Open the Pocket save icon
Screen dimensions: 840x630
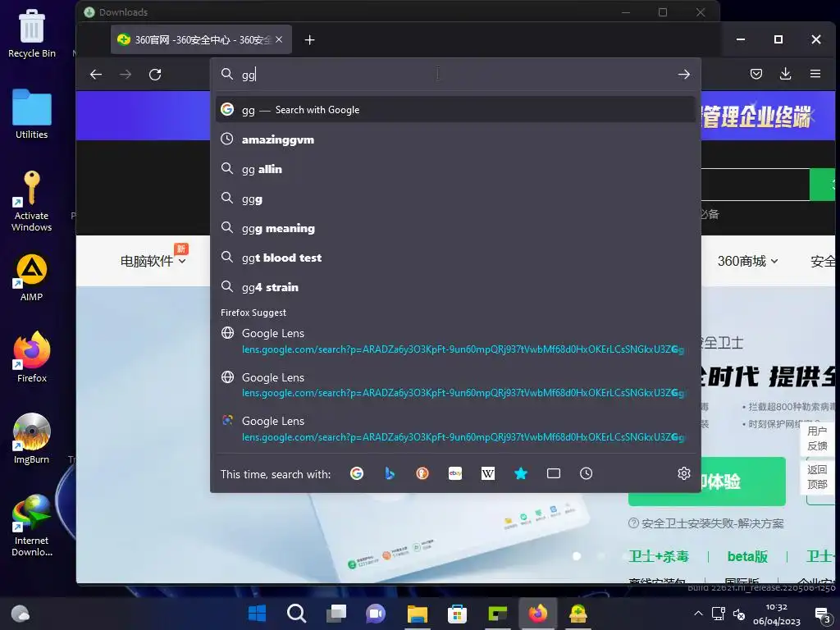coord(756,74)
